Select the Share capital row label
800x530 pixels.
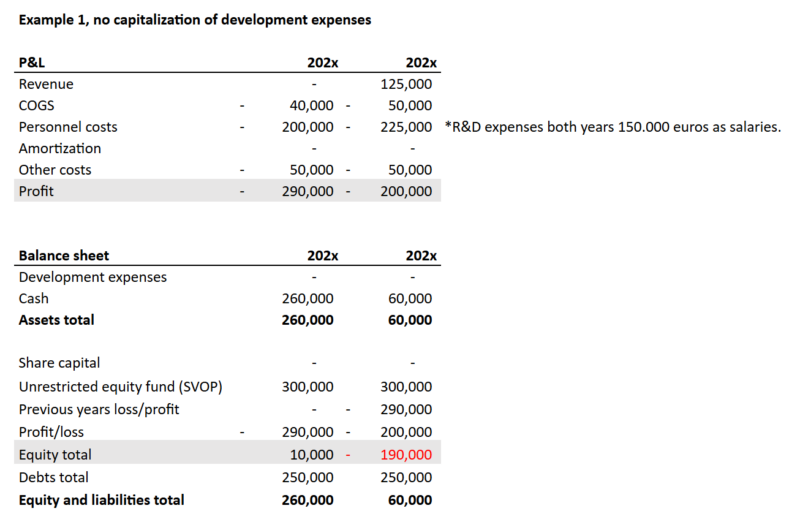click(59, 363)
